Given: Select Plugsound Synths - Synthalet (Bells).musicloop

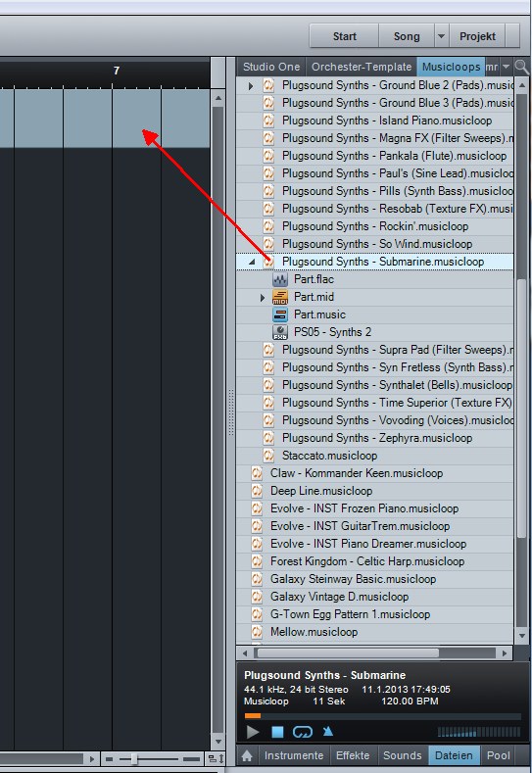Looking at the screenshot, I should pyautogui.click(x=374, y=385).
